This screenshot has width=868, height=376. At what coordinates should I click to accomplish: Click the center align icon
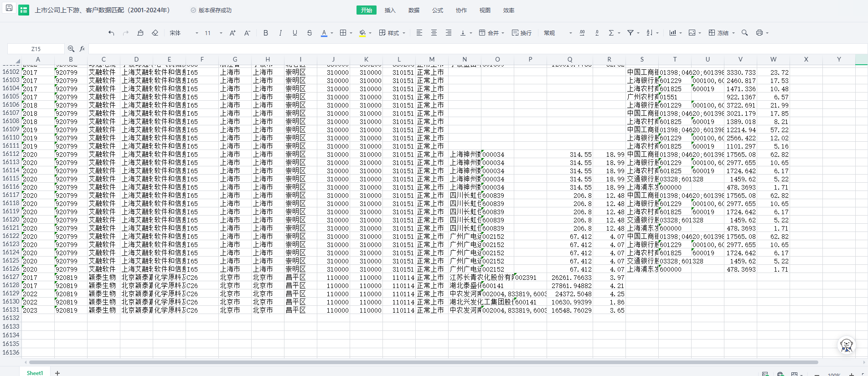click(x=434, y=33)
